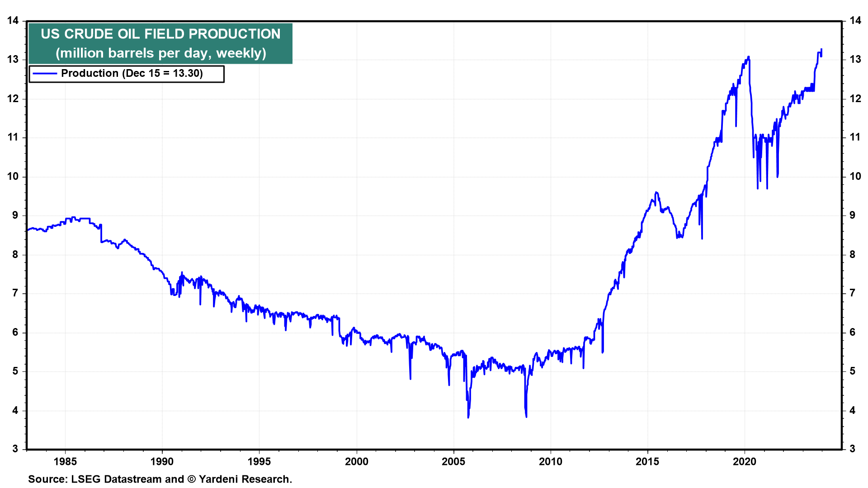
Task: Click the 1995 x-axis label
Action: (x=259, y=461)
